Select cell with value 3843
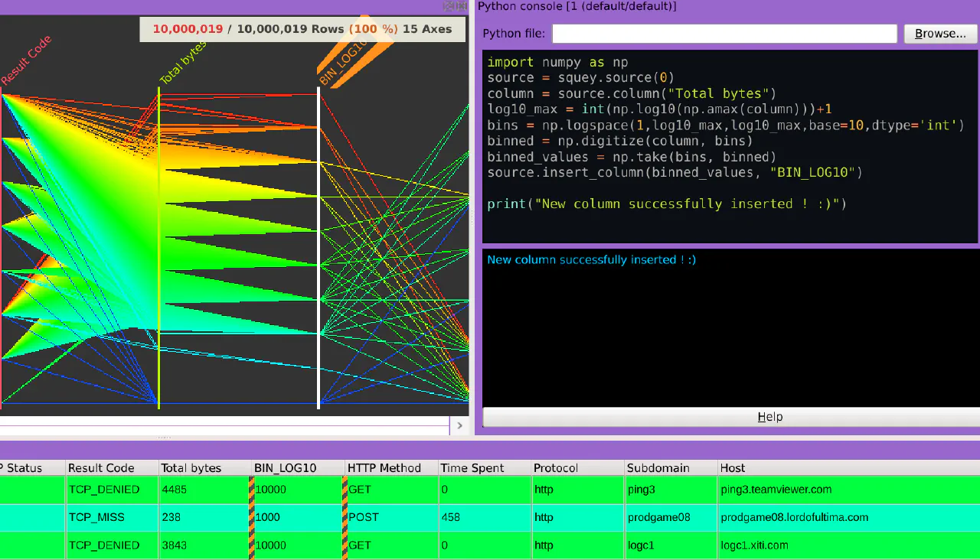The width and height of the screenshot is (980, 560). 205,545
